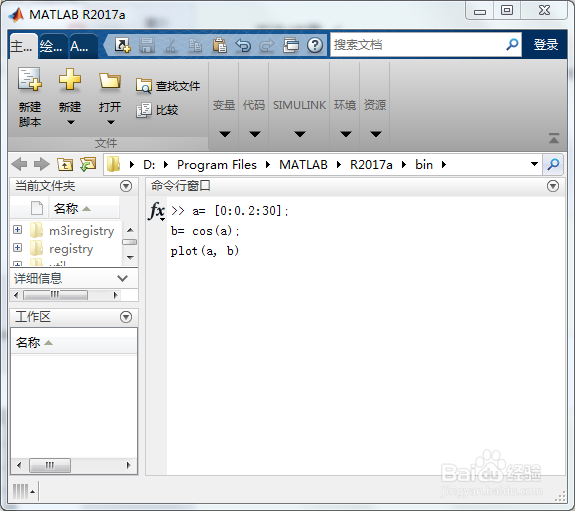
Task: Click Compare (比较) in the file section
Action: [x=157, y=110]
